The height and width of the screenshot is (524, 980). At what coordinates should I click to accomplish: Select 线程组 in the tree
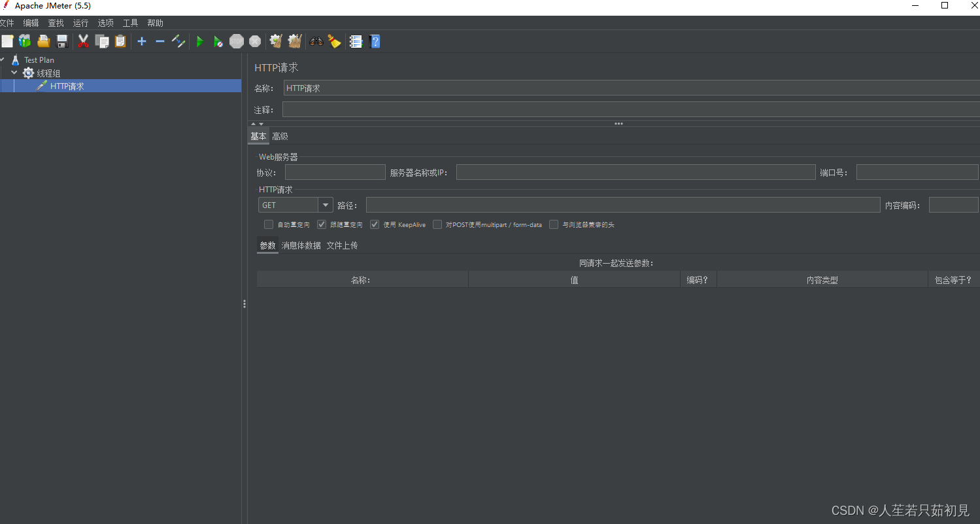click(x=48, y=73)
